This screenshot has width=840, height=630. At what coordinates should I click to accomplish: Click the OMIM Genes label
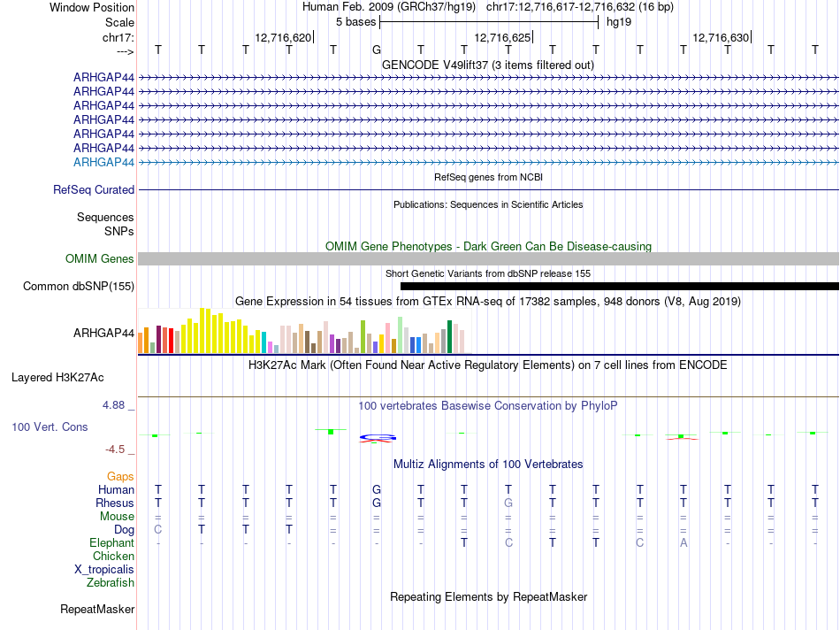click(x=100, y=259)
